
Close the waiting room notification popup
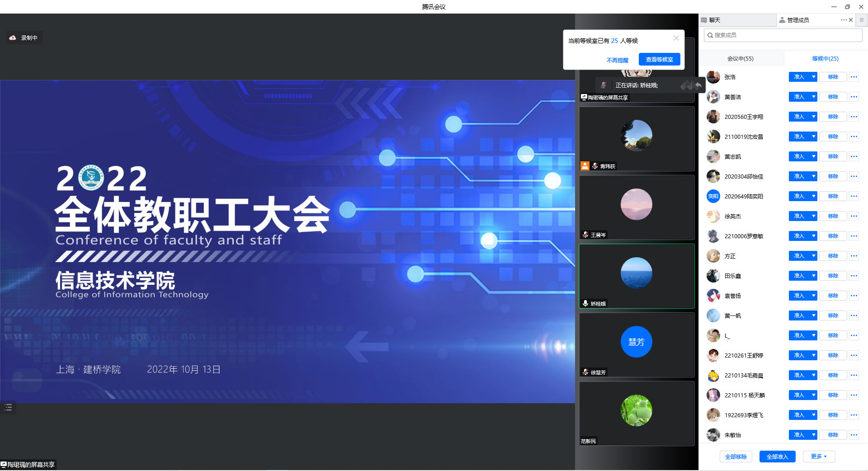pos(676,38)
